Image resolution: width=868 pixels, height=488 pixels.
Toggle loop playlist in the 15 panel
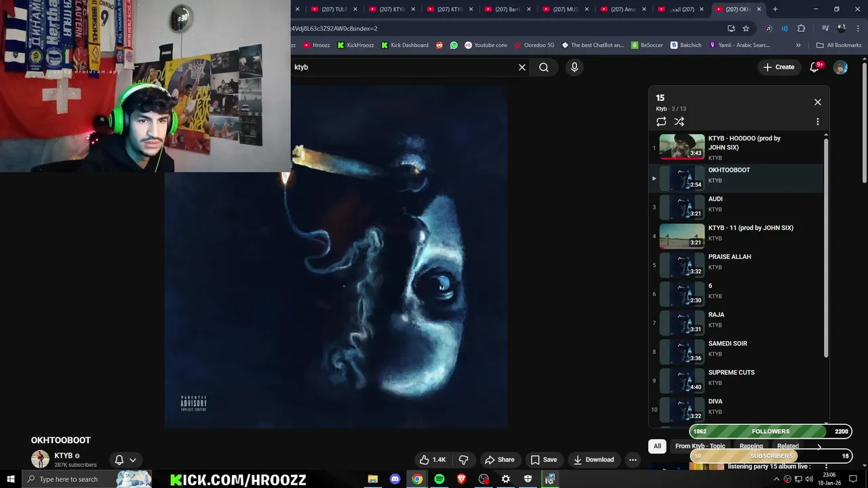(661, 121)
